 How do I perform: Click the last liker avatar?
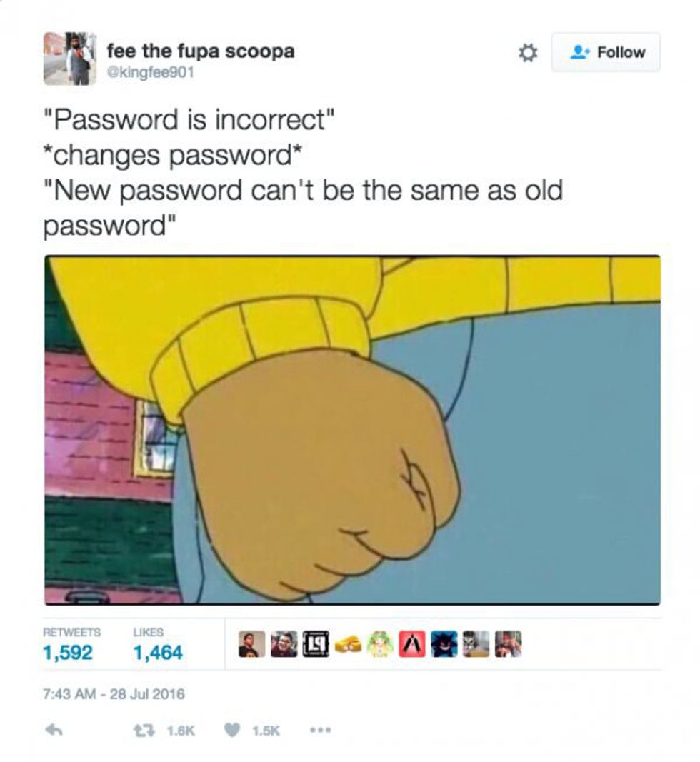click(509, 644)
